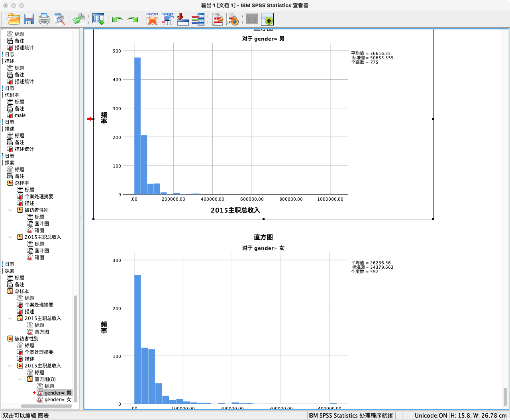Click the green Undo arrow

[x=117, y=19]
